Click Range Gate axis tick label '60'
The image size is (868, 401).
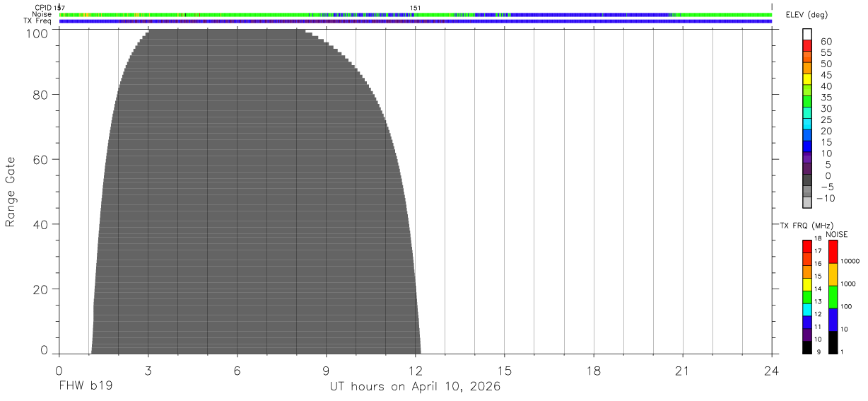click(x=41, y=159)
